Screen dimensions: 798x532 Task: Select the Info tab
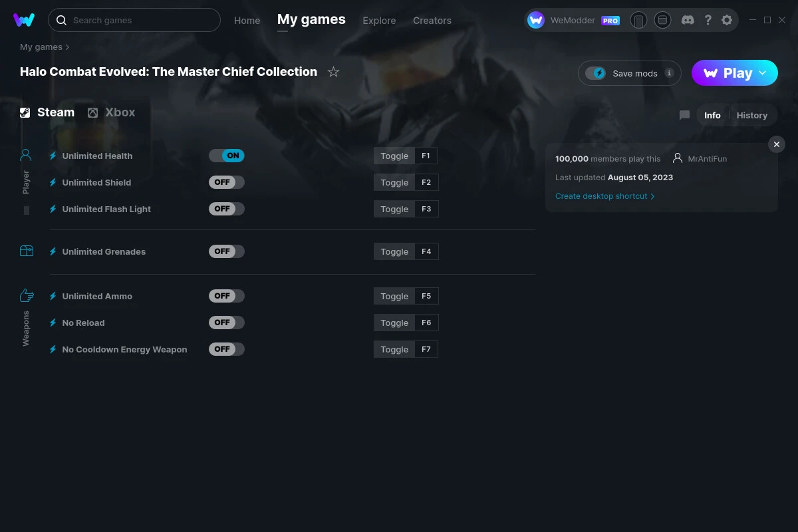point(712,115)
